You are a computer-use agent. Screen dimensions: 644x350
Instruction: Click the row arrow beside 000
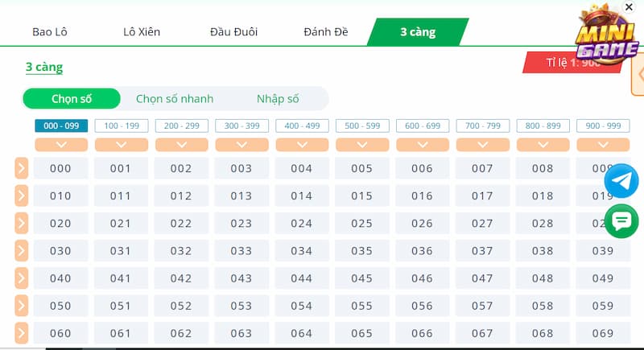point(22,168)
